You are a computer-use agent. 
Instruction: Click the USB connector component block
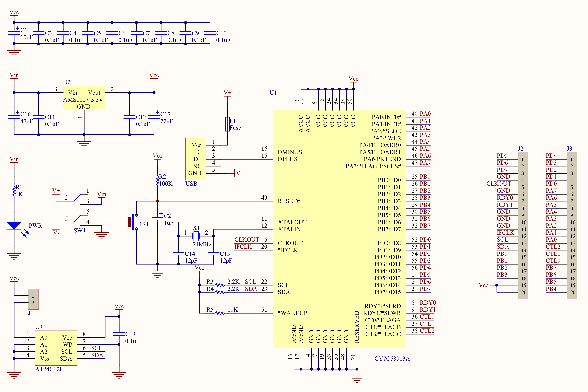click(x=196, y=159)
